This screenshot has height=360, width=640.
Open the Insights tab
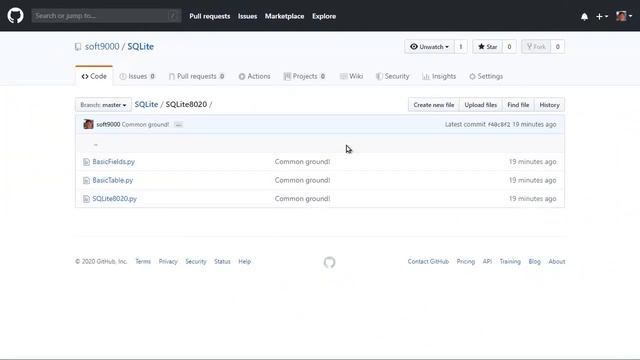coord(439,76)
